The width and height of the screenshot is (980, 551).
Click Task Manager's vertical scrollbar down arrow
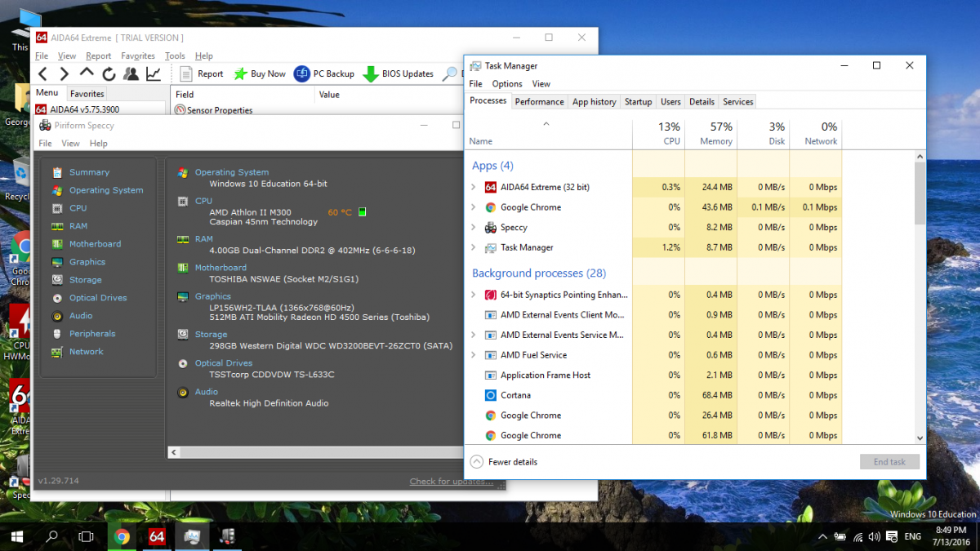tap(920, 438)
